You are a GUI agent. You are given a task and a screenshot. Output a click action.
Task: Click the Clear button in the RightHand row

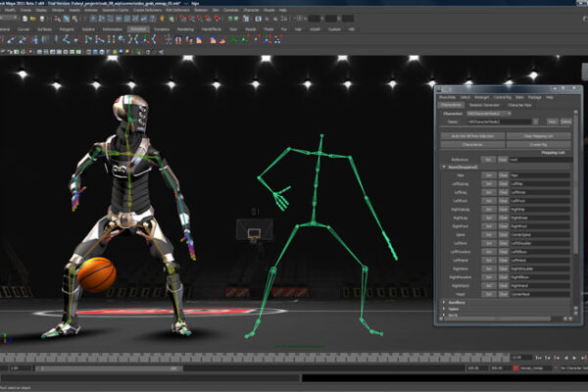[x=504, y=286]
